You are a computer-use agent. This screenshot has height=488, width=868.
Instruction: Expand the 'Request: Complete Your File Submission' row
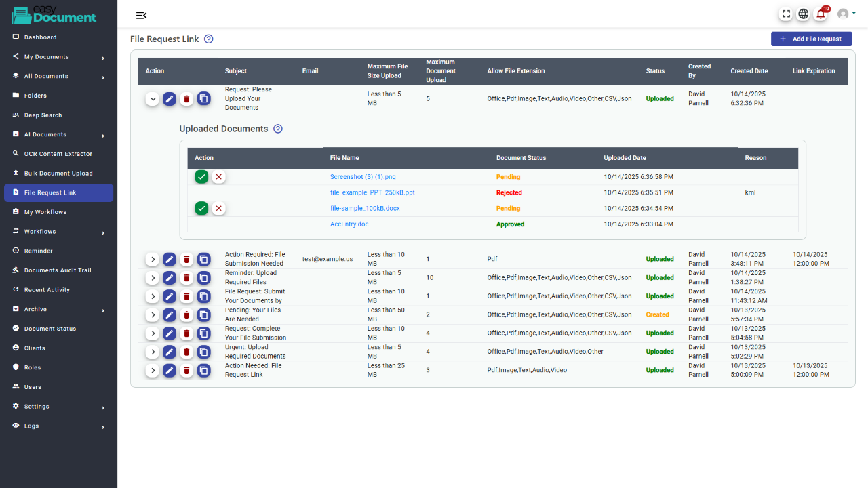pos(153,333)
